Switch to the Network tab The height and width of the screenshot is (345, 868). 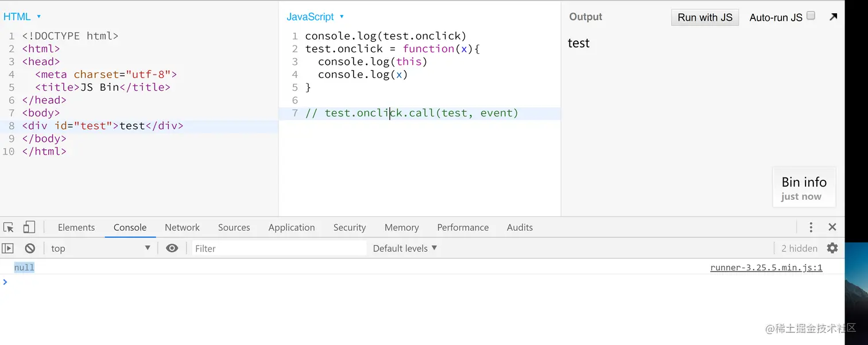pos(182,227)
